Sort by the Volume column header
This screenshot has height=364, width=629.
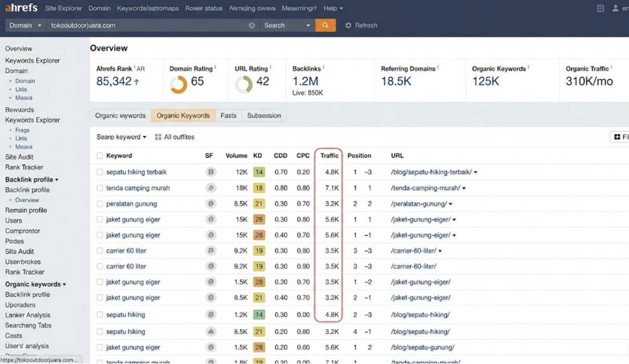(236, 155)
